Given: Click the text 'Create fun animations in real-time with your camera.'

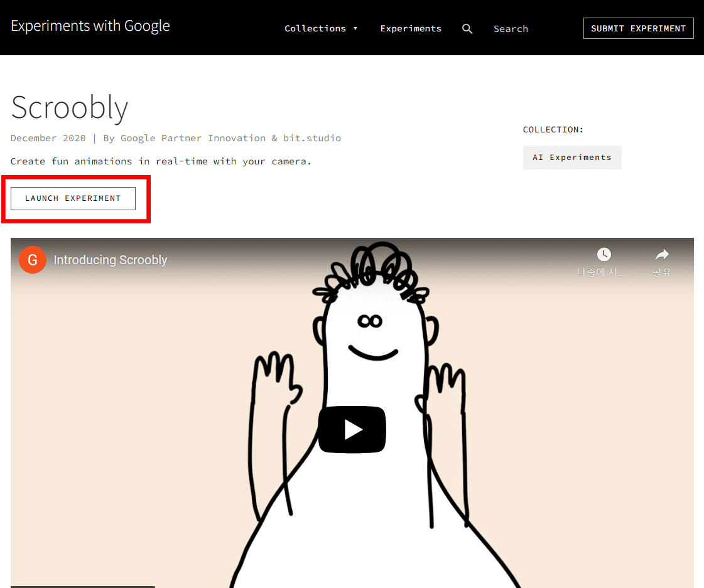Looking at the screenshot, I should point(161,161).
